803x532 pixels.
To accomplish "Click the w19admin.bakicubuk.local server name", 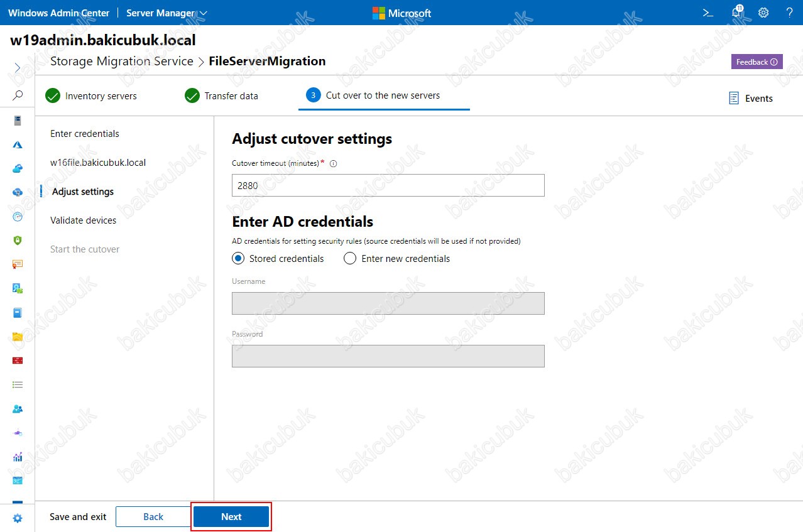I will [x=103, y=40].
